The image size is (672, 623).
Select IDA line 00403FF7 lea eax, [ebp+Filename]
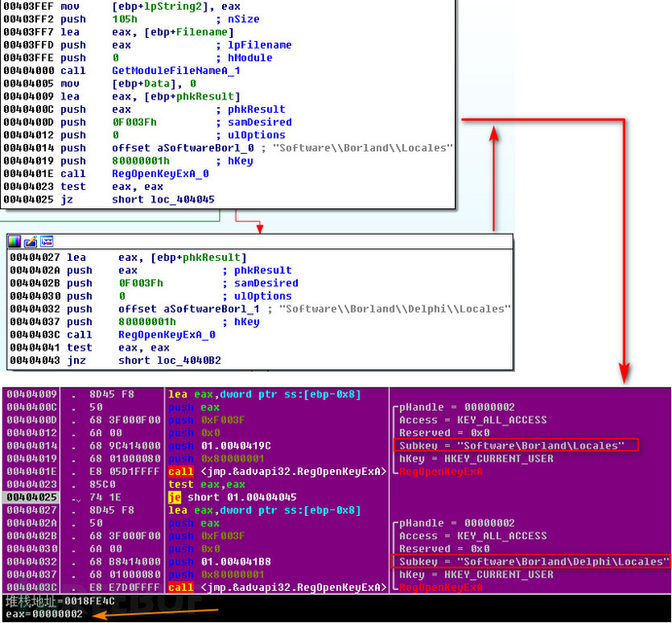pos(119,32)
